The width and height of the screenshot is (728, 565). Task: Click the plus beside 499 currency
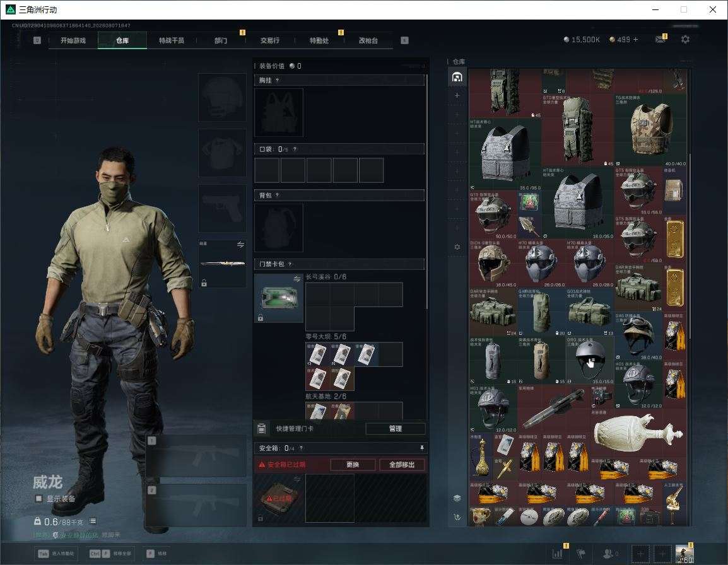click(x=636, y=40)
